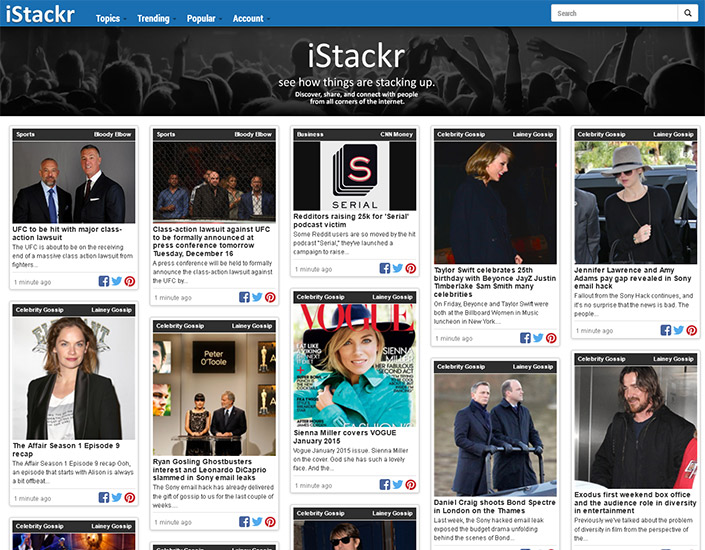Go to iStackr home via header logo
This screenshot has width=705, height=550.
[x=40, y=14]
